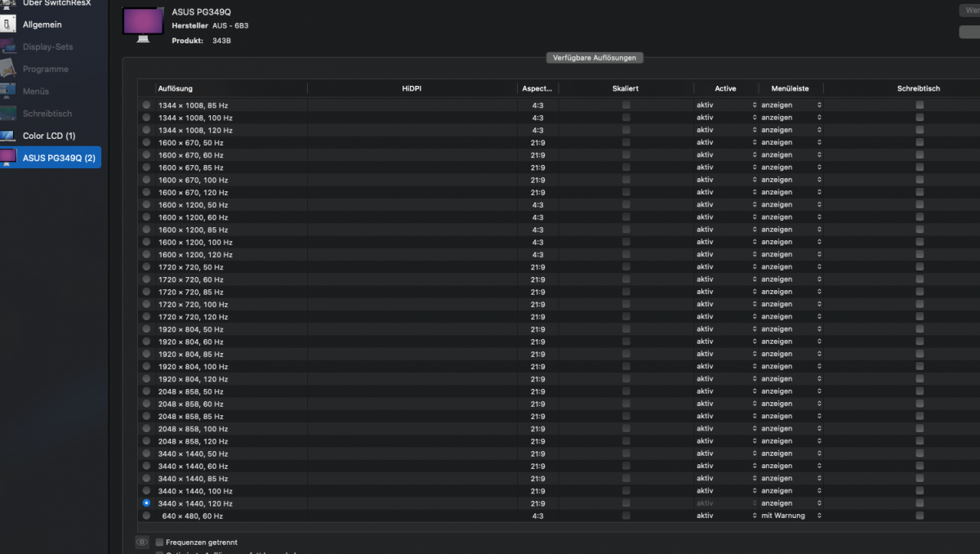Image resolution: width=980 pixels, height=554 pixels.
Task: Tick Skaliert checkbox for 1720 × 720, 50 Hz
Action: coord(626,267)
